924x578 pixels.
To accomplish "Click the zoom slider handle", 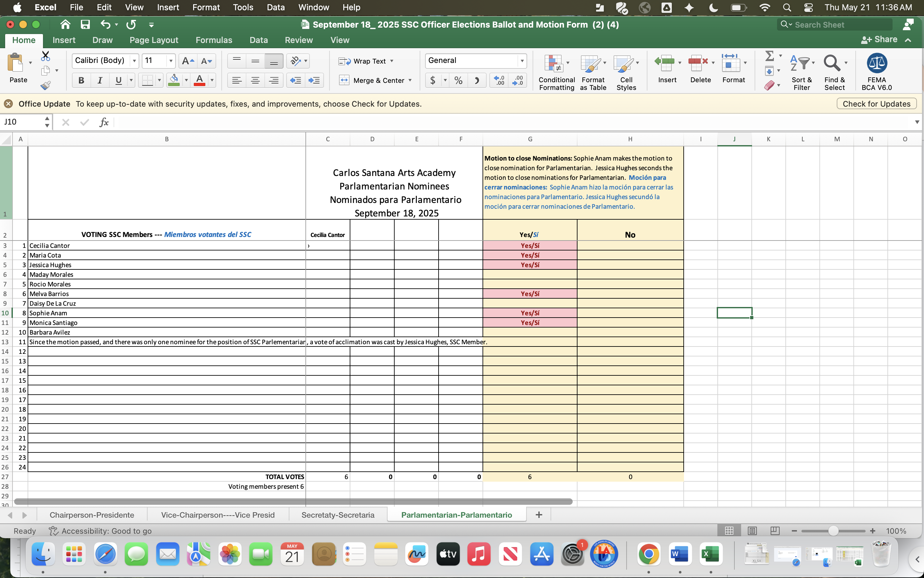I will [x=833, y=531].
